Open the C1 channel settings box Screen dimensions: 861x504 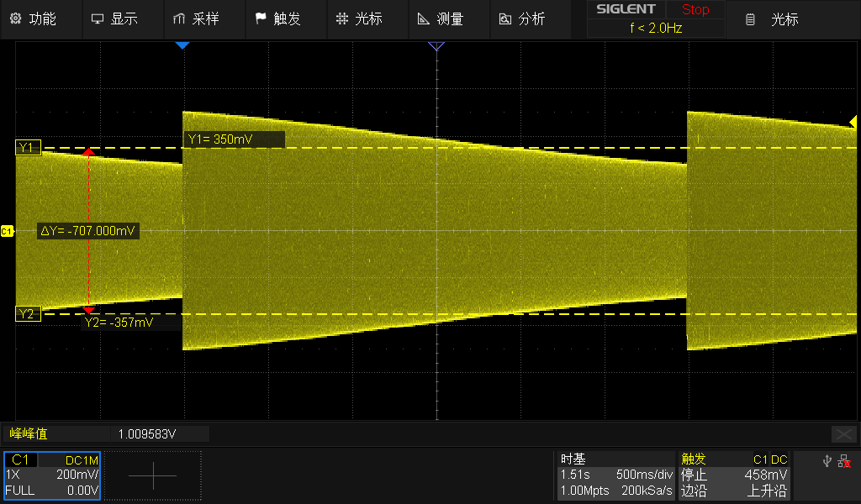(x=52, y=475)
